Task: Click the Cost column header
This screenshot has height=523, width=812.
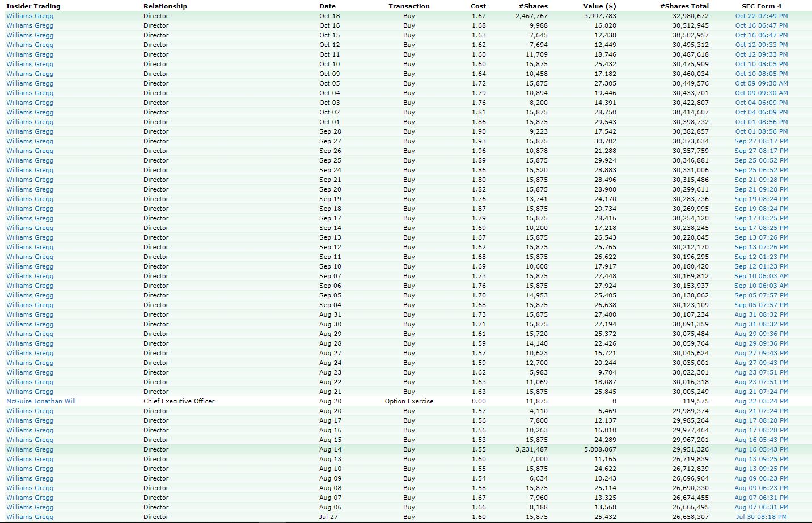Action: [x=478, y=6]
